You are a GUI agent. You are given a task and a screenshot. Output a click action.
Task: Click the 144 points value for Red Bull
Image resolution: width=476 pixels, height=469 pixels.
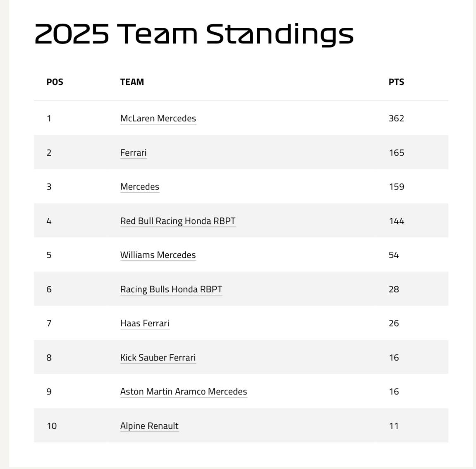point(396,221)
